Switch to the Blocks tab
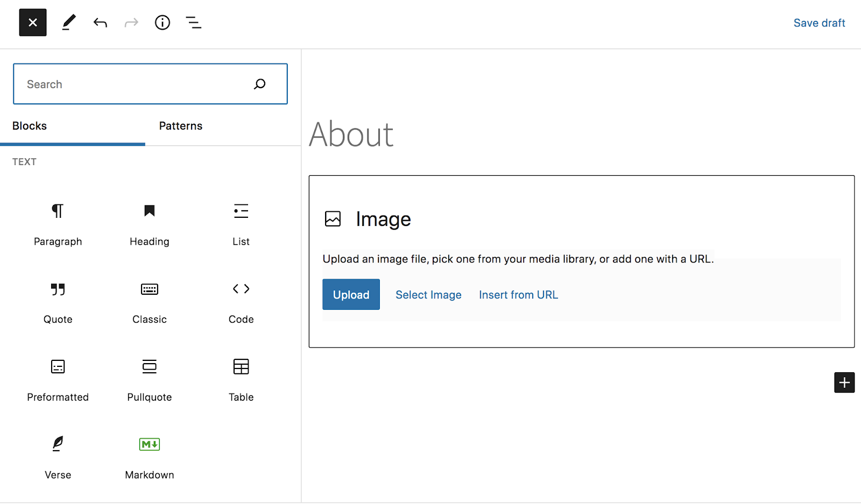861x504 pixels. 30,126
